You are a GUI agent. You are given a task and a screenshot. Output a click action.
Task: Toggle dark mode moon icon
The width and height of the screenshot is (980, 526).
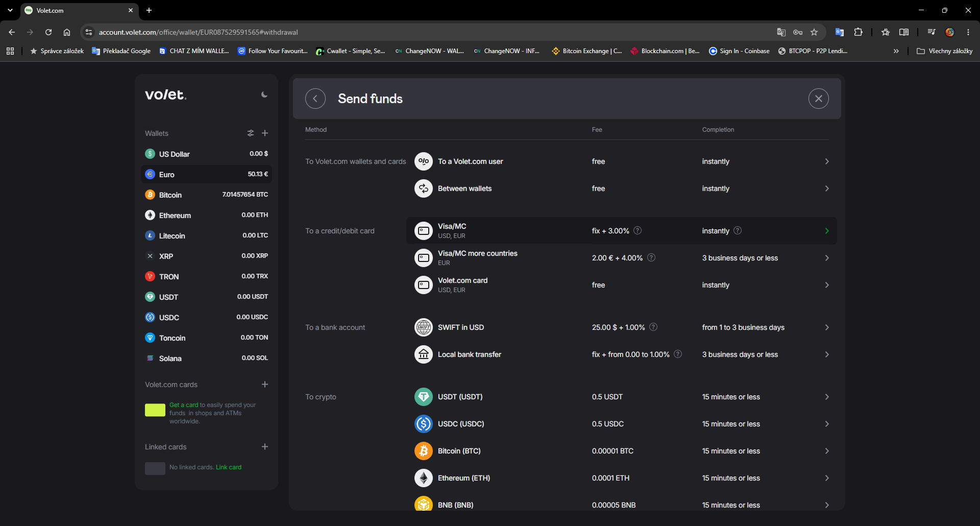pyautogui.click(x=264, y=94)
